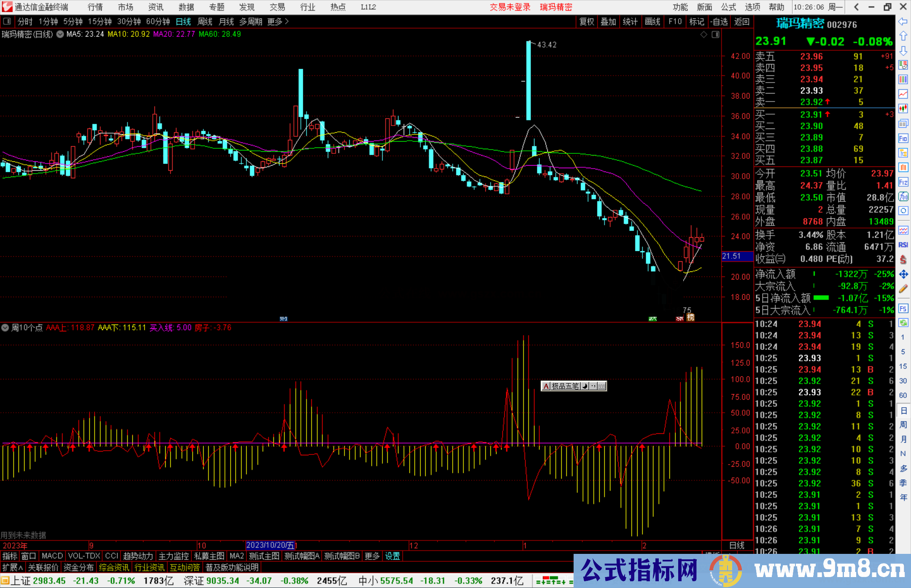Image resolution: width=911 pixels, height=588 pixels.
Task: Click the four-way move arrows icon
Action: click(903, 274)
